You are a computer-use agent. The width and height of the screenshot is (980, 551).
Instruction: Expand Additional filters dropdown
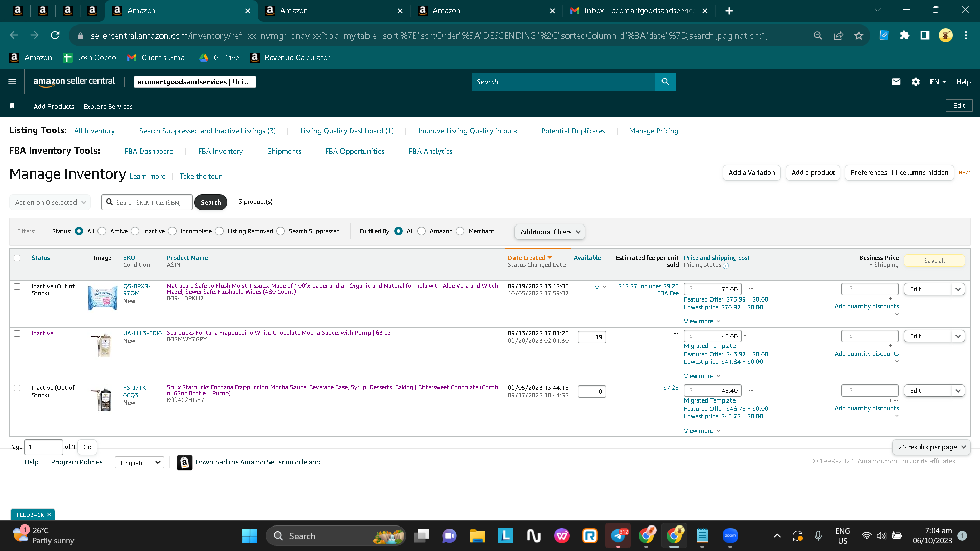pos(550,232)
